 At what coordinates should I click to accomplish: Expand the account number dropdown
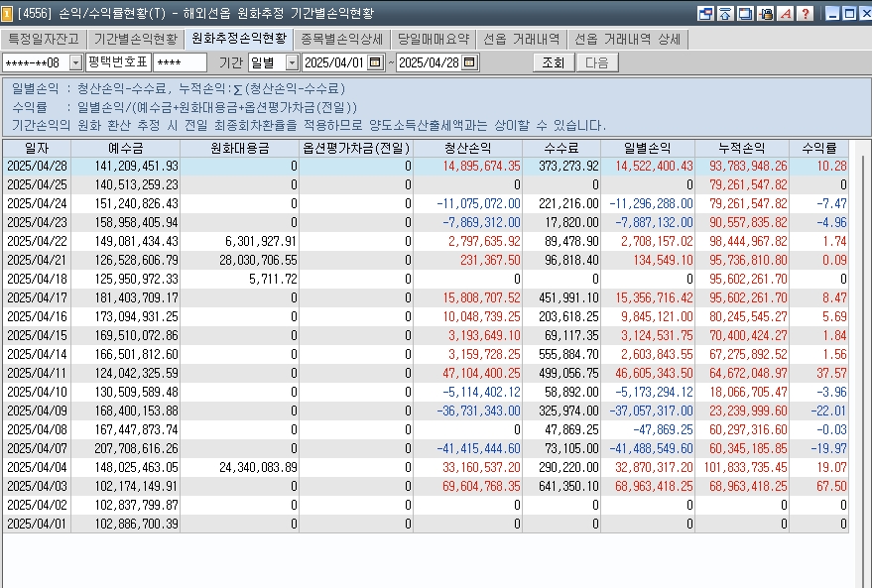pos(76,62)
